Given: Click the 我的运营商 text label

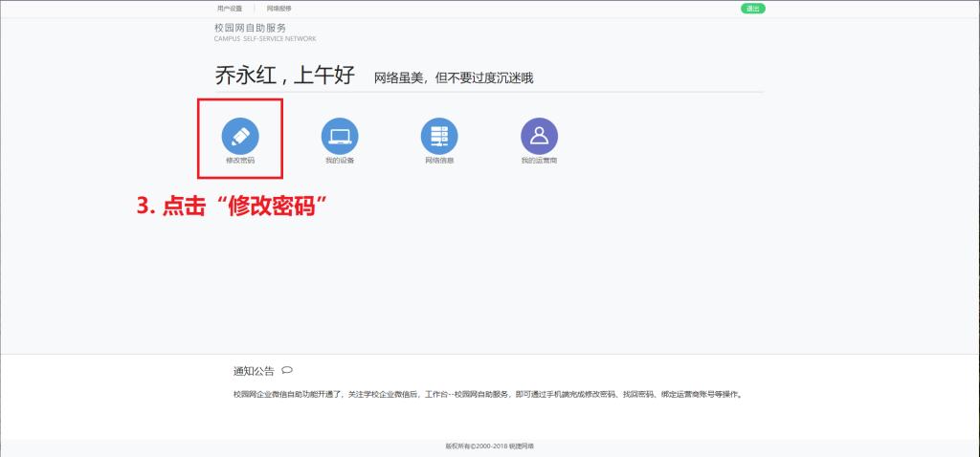Looking at the screenshot, I should point(539,161).
